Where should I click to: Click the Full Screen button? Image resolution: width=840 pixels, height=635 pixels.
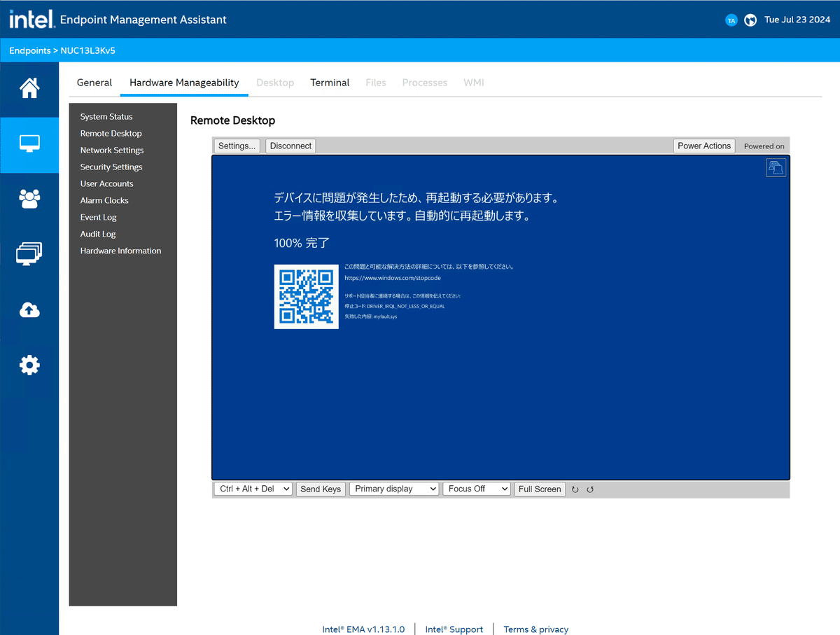pos(540,489)
